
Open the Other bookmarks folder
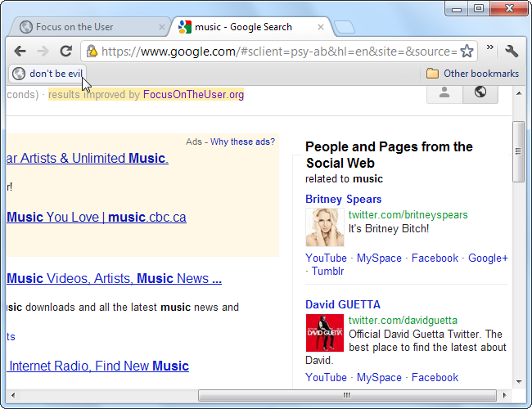click(x=472, y=74)
